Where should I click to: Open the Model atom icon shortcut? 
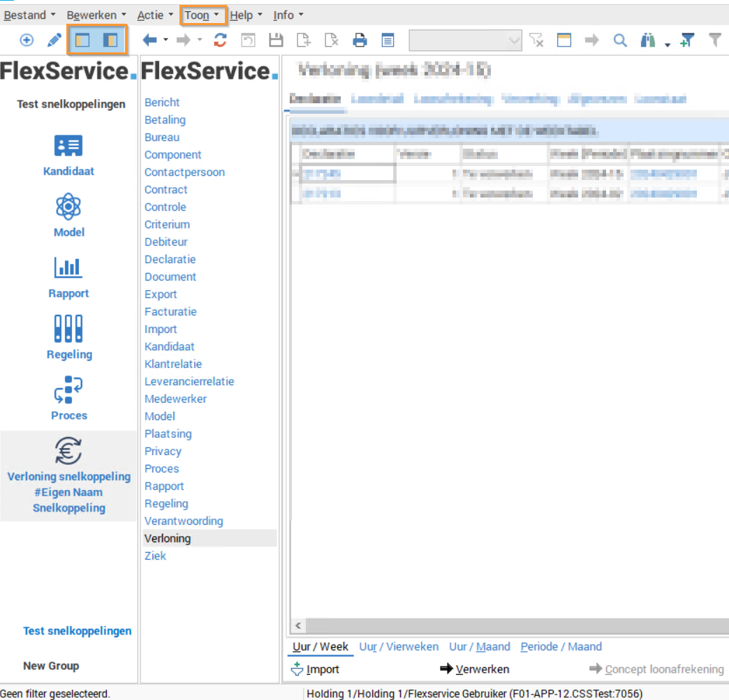(68, 207)
